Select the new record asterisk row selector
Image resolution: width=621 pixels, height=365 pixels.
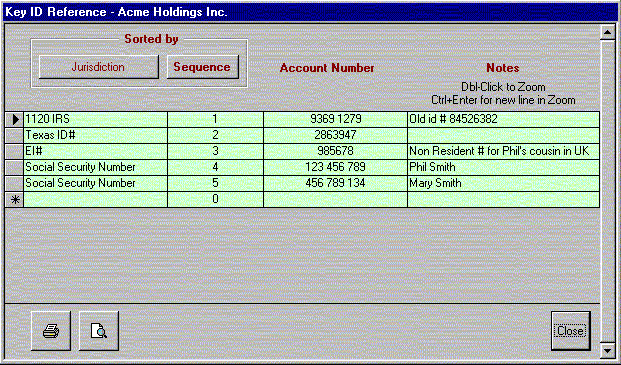pyautogui.click(x=15, y=199)
